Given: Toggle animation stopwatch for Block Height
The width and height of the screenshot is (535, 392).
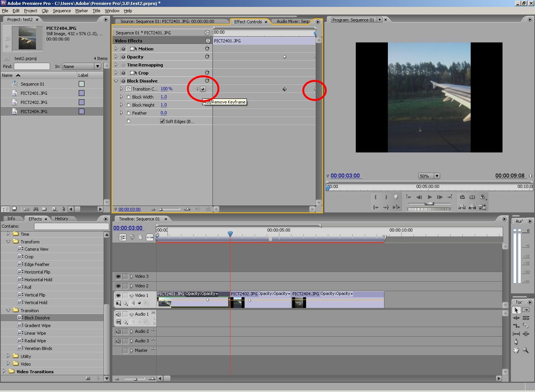Looking at the screenshot, I should [129, 105].
